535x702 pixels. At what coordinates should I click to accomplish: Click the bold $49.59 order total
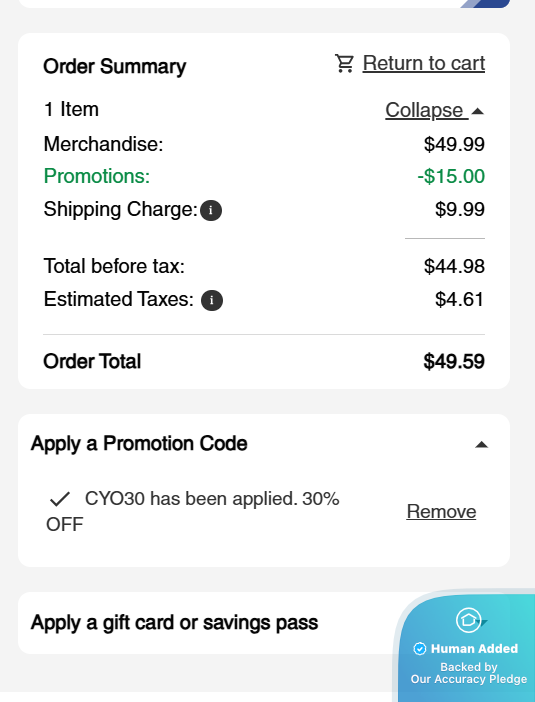[x=454, y=362]
